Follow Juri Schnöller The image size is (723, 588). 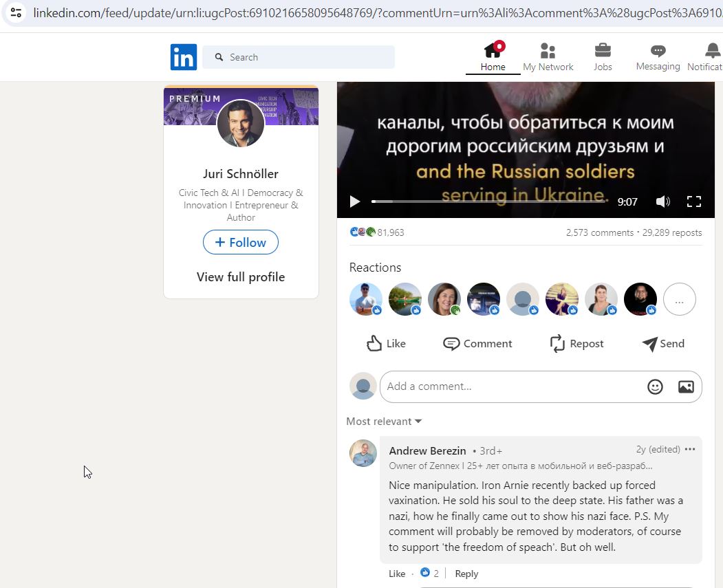point(241,242)
